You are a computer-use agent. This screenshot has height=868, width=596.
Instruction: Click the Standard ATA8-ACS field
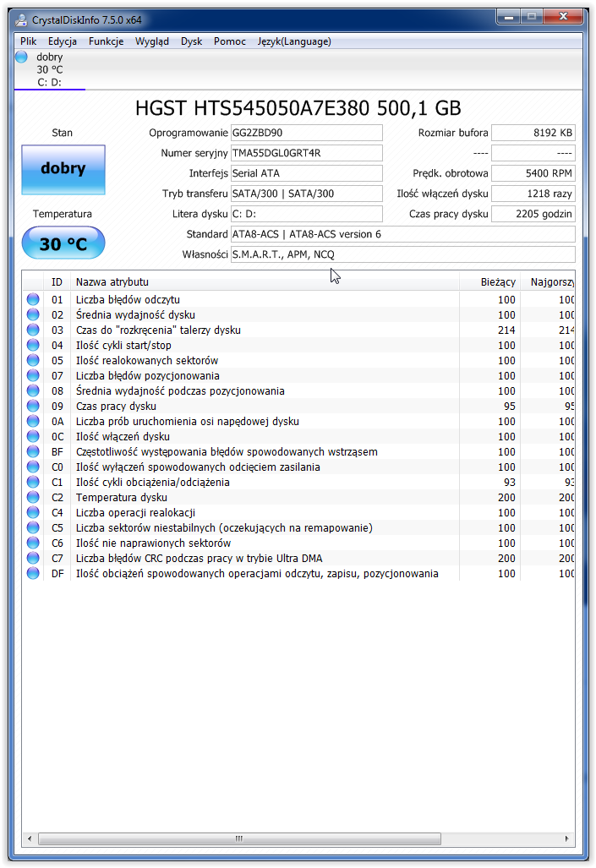click(402, 234)
